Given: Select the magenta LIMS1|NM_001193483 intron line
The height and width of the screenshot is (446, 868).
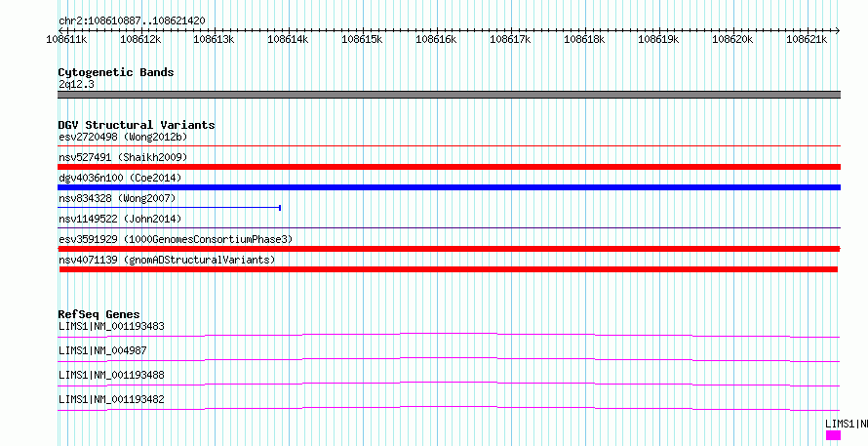Looking at the screenshot, I should pos(449,335).
